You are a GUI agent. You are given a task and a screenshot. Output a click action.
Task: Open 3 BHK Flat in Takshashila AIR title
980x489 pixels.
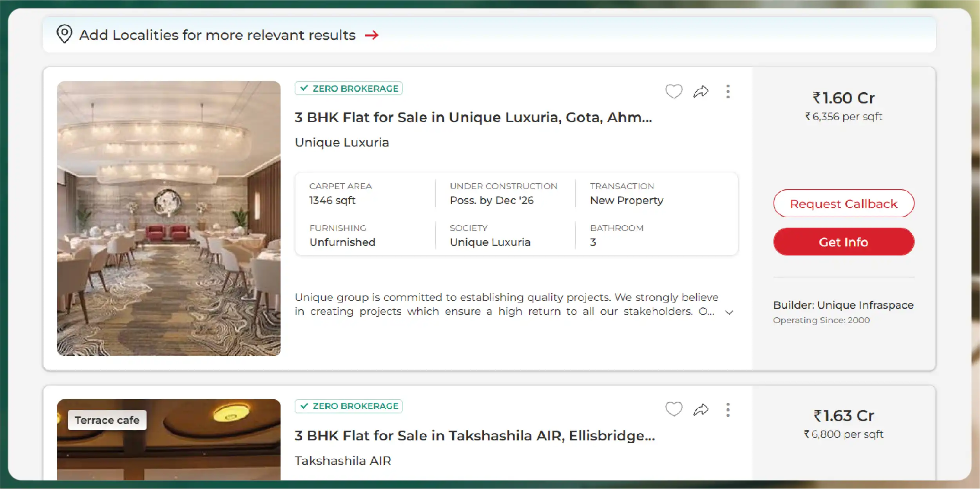click(475, 435)
